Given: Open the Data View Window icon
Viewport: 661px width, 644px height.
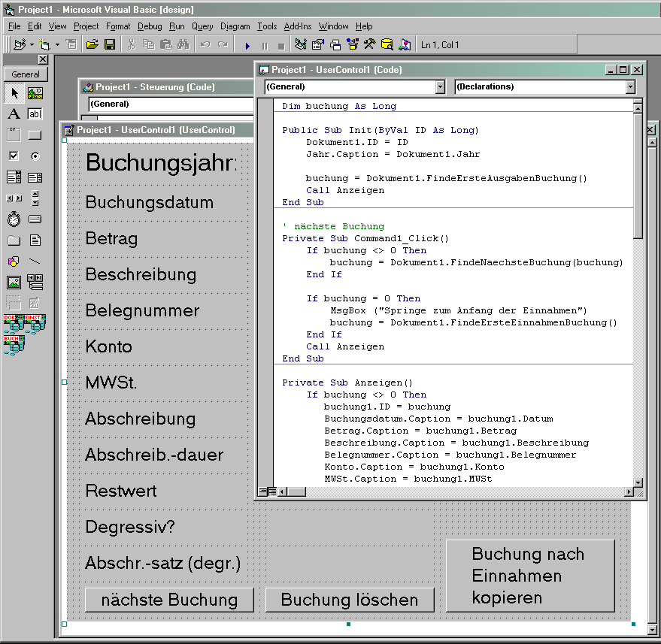Looking at the screenshot, I should 387,44.
